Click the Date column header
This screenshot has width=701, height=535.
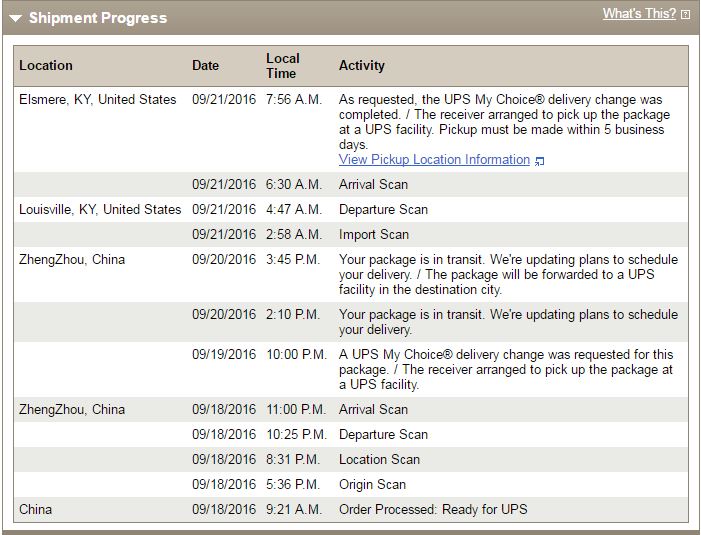(x=205, y=66)
